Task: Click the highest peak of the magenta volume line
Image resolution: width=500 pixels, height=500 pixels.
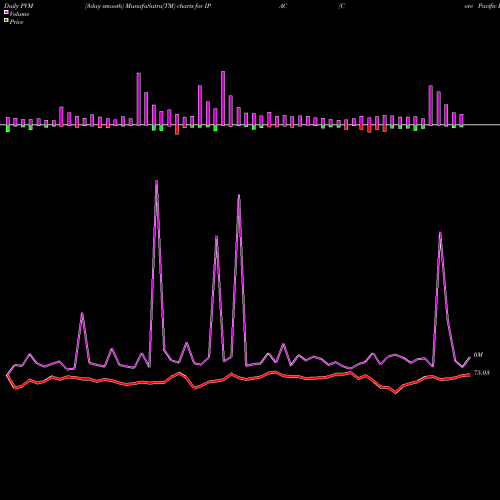Action: click(157, 182)
